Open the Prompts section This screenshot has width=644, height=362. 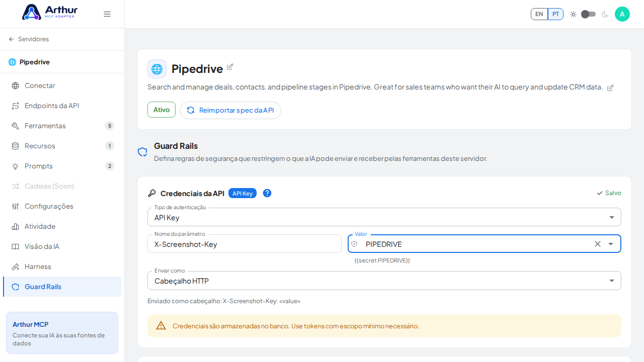coord(62,166)
